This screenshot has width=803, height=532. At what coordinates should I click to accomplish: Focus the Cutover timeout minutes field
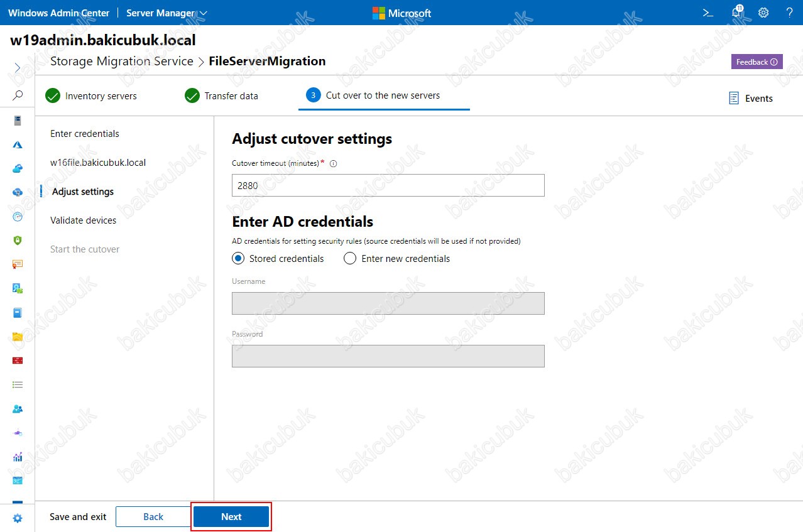(388, 185)
